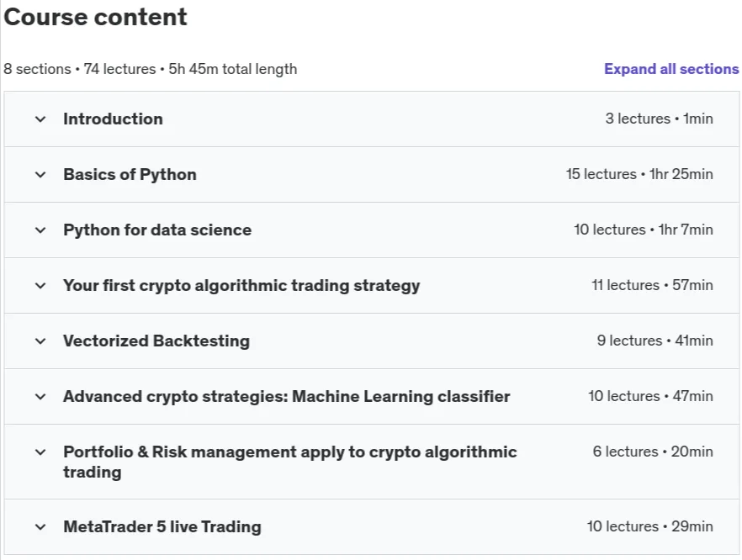Select Your first crypto algorithmic trading strategy title
The width and height of the screenshot is (742, 560).
coord(241,286)
